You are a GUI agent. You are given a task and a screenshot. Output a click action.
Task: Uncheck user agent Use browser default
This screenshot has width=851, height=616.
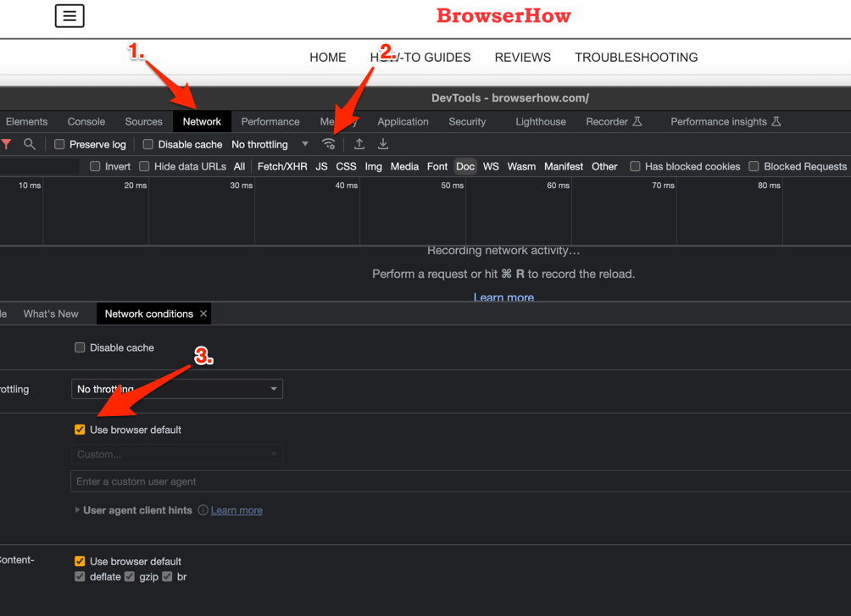[80, 430]
